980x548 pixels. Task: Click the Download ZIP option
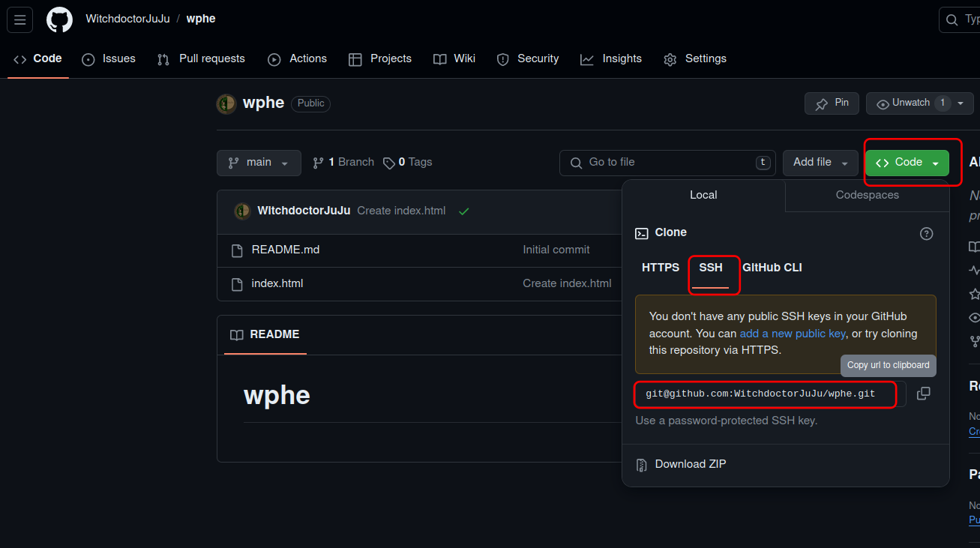tap(690, 464)
